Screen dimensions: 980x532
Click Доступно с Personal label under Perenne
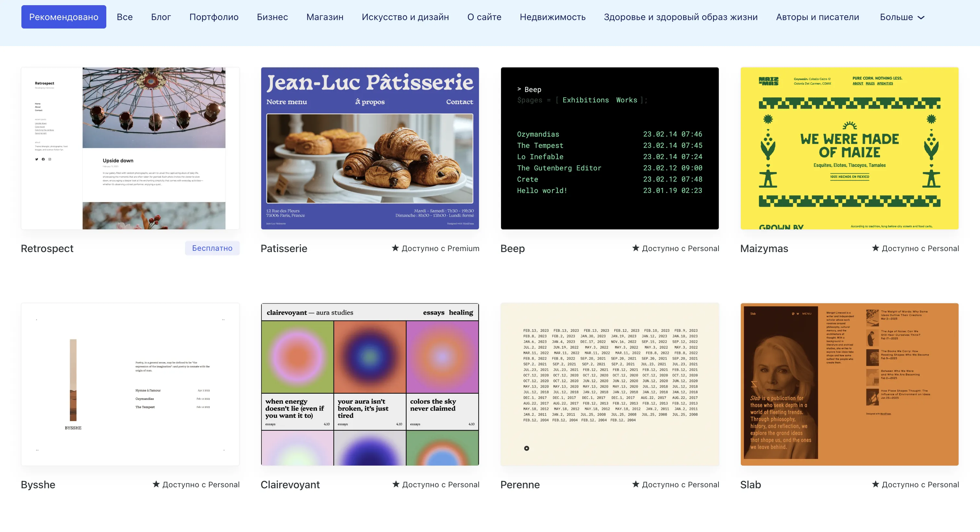(x=680, y=484)
